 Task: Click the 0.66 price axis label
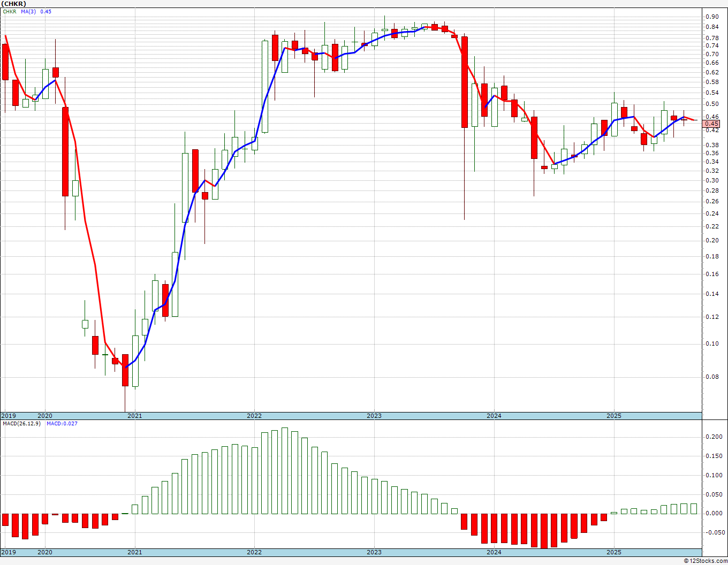tap(712, 63)
